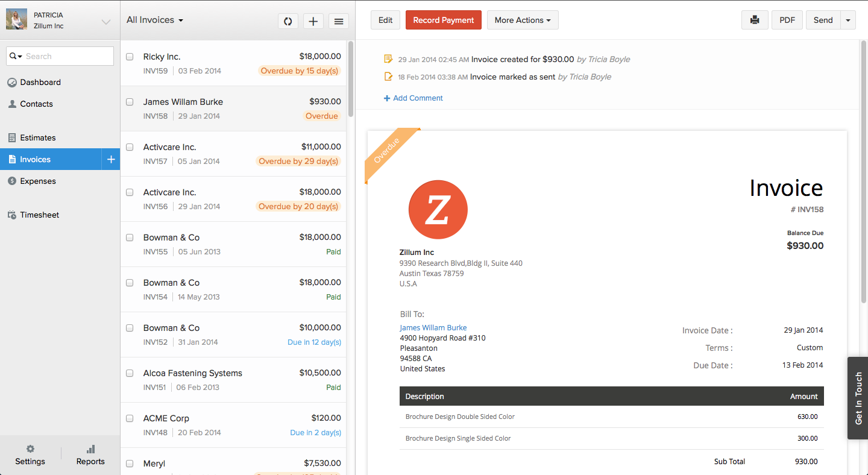Tick the checkbox for Bowman & Co INV155
868x475 pixels.
pos(130,237)
